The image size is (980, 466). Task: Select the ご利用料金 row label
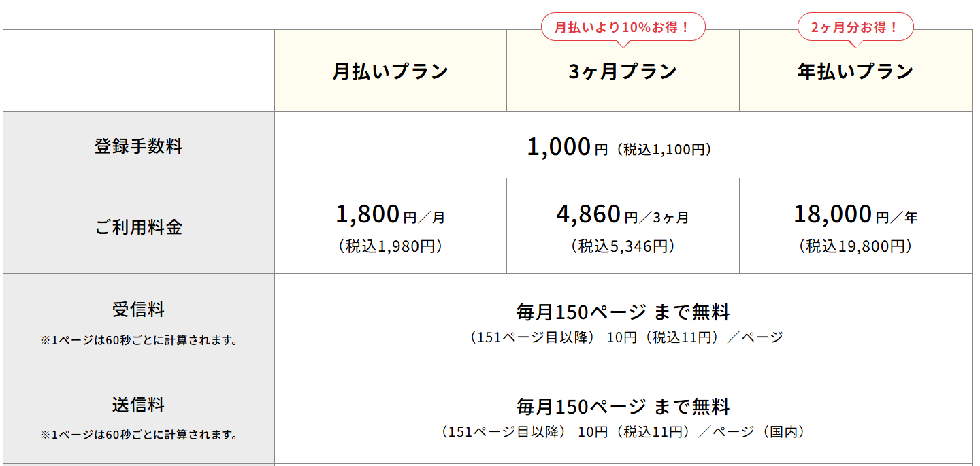click(x=139, y=227)
